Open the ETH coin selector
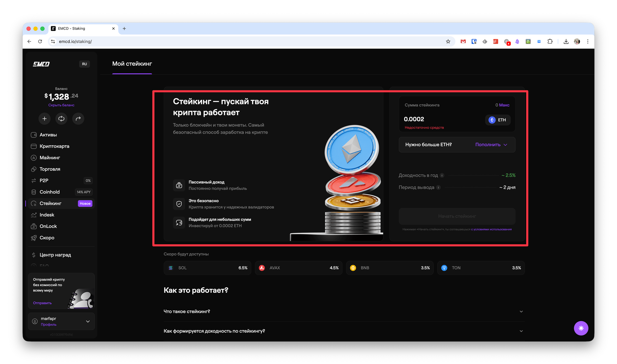Screen dimensions: 617x364 click(x=498, y=120)
